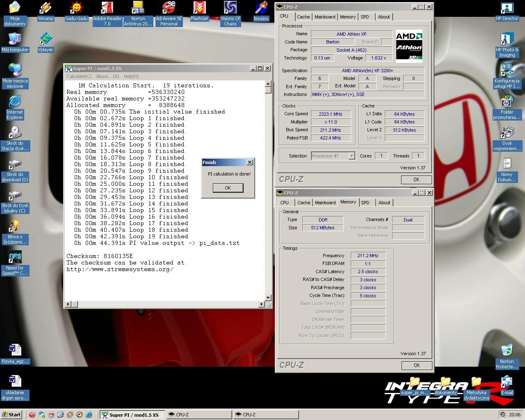Select the SPD tab in lower CPU-Z window
This screenshot has height=420, width=525.
(365, 203)
